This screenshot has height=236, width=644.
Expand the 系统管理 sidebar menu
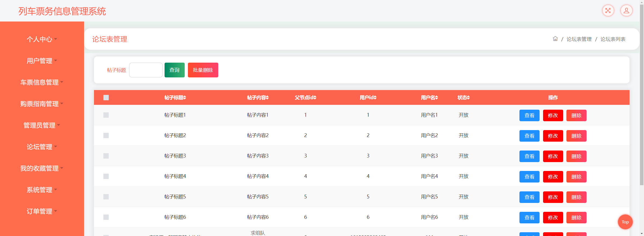point(42,190)
